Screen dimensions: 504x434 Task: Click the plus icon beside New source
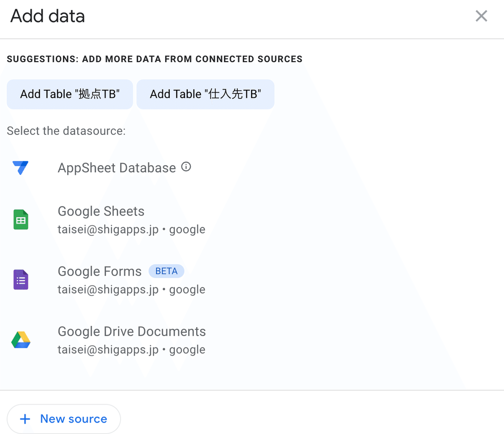coord(25,419)
